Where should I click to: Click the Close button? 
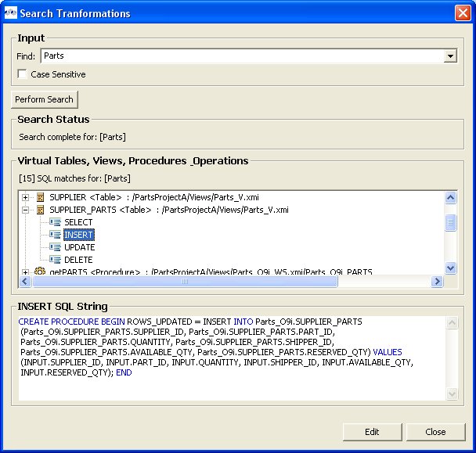tap(435, 432)
